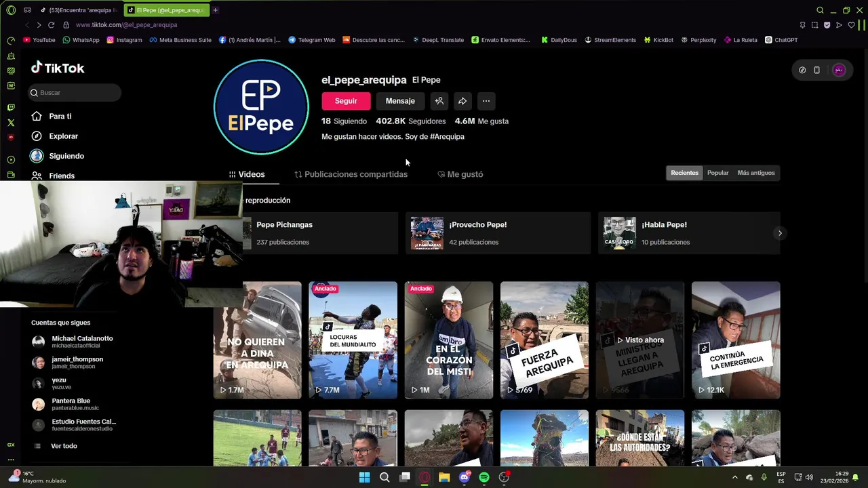Switch to the Videos tab
The image size is (868, 488).
point(247,174)
